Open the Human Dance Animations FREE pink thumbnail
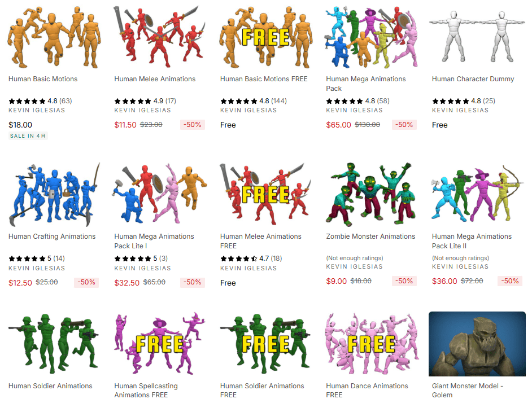This screenshot has height=399, width=532. point(371,344)
